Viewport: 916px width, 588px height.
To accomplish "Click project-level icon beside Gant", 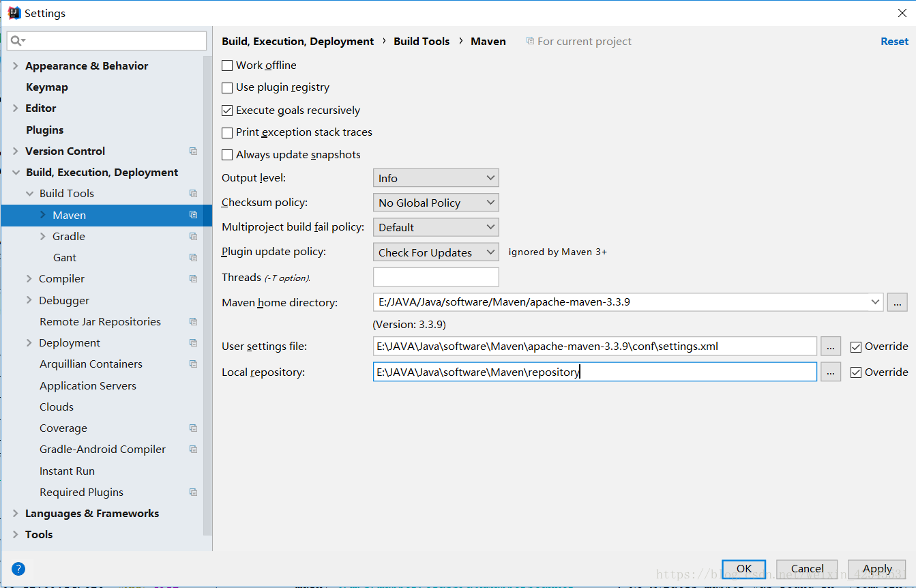I will pyautogui.click(x=193, y=258).
